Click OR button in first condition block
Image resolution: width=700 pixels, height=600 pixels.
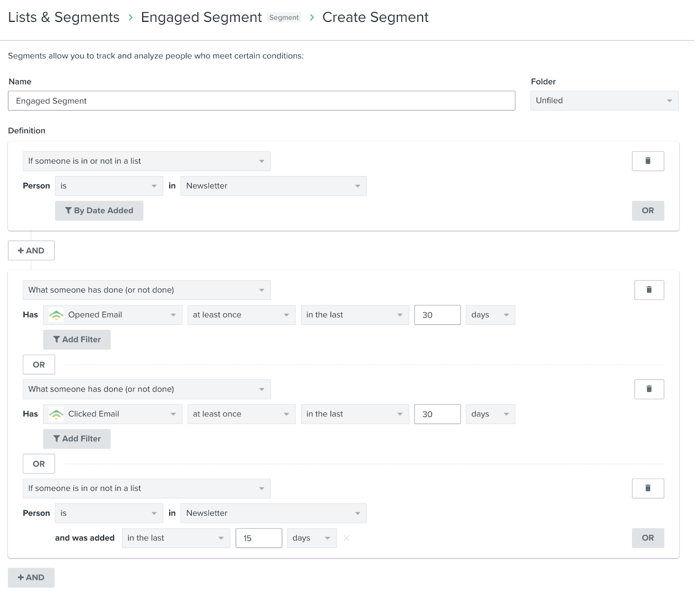(x=647, y=211)
